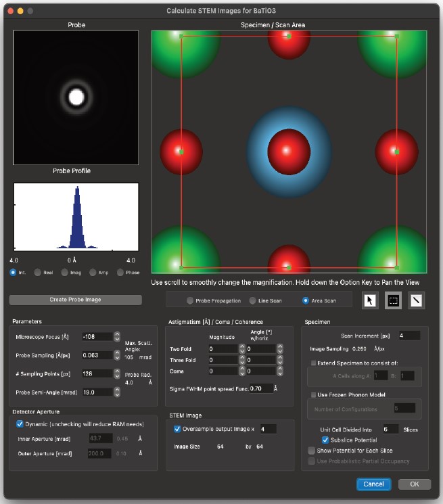The width and height of the screenshot is (443, 504).
Task: Click the Probe Semi-Angle stepper arrows
Action: coord(118,392)
